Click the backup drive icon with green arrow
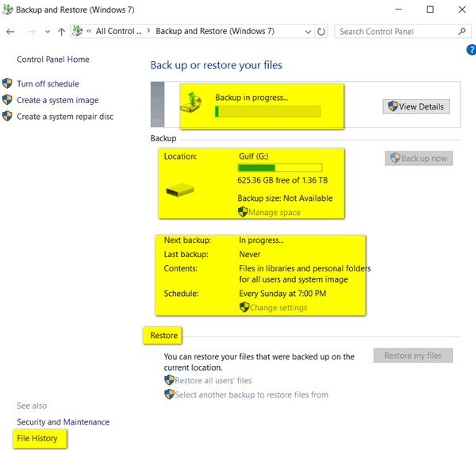476x450 pixels. 191,102
